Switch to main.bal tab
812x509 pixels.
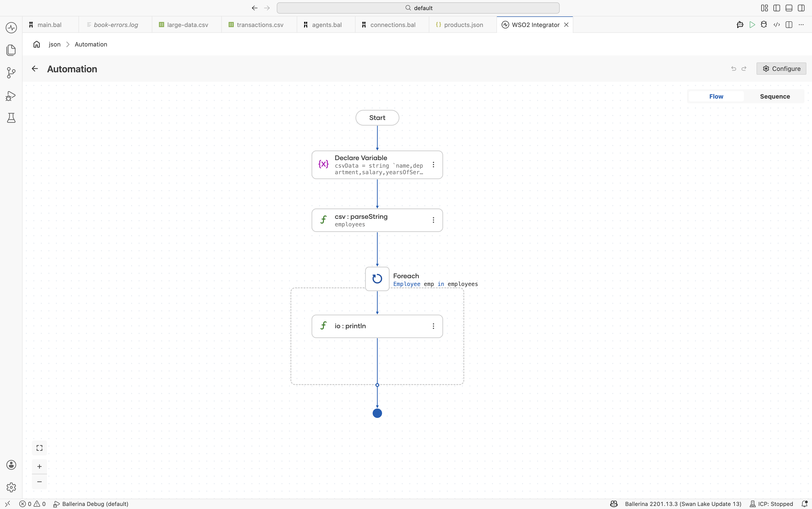click(x=51, y=25)
